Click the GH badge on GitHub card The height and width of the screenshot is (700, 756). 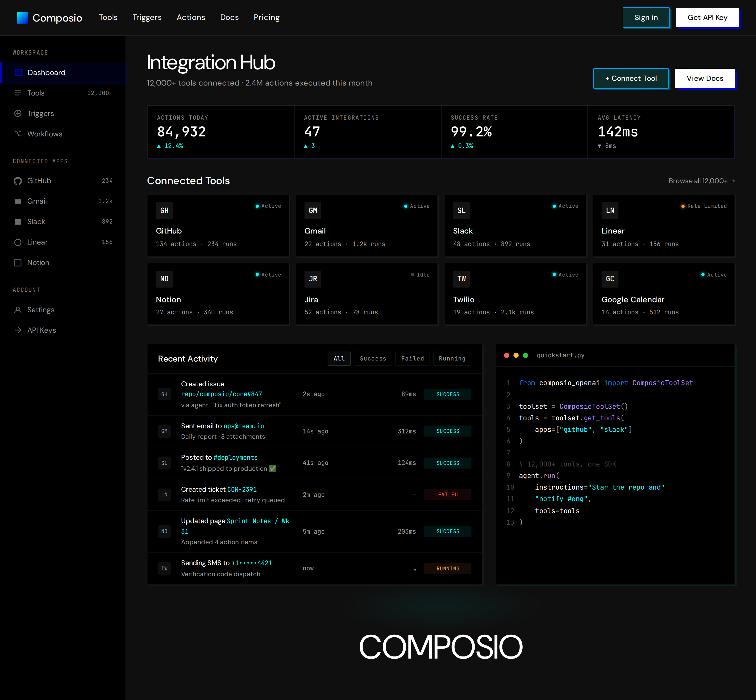[x=164, y=210]
